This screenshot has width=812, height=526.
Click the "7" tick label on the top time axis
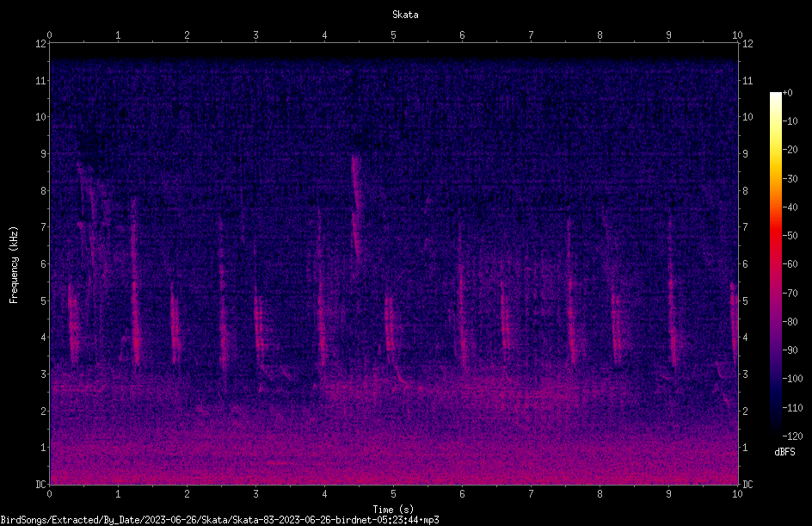click(531, 35)
